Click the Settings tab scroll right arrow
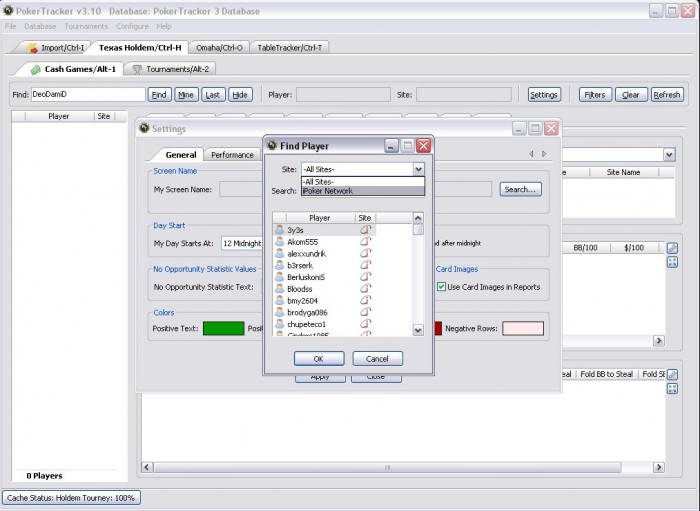700x511 pixels. (544, 154)
